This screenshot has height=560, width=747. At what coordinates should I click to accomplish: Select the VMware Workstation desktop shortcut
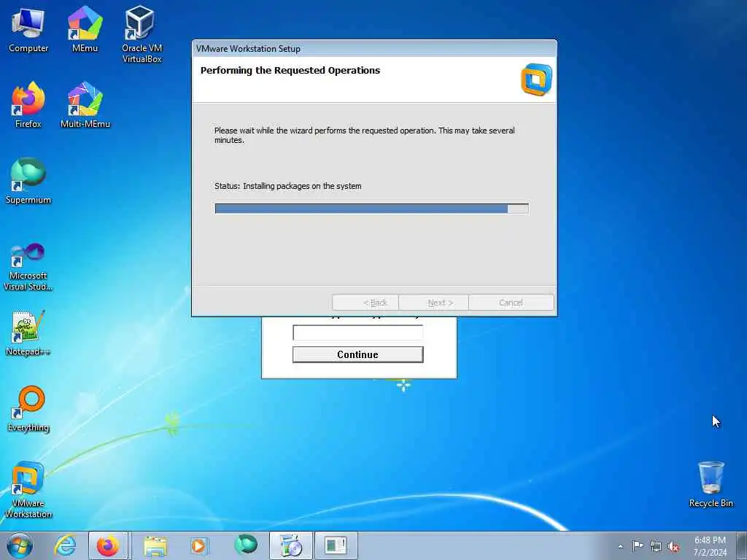[x=28, y=489]
